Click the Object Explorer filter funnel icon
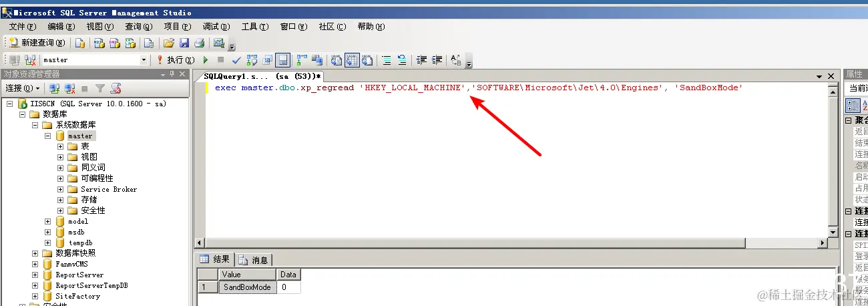868x306 pixels. pos(99,88)
